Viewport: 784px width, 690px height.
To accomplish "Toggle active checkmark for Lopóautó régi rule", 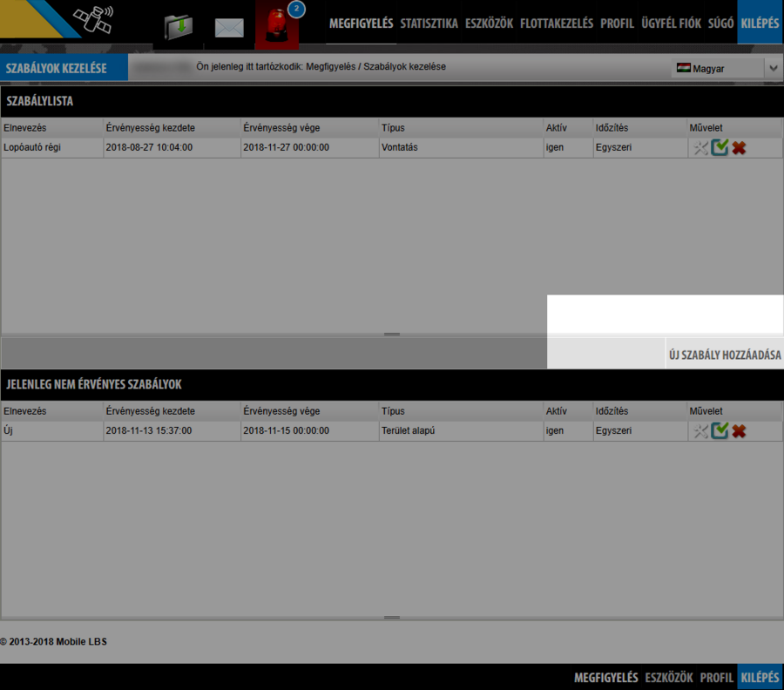I will [720, 148].
